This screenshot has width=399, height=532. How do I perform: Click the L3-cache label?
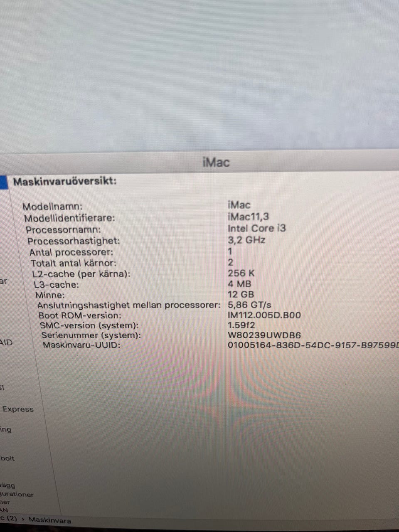(x=56, y=285)
